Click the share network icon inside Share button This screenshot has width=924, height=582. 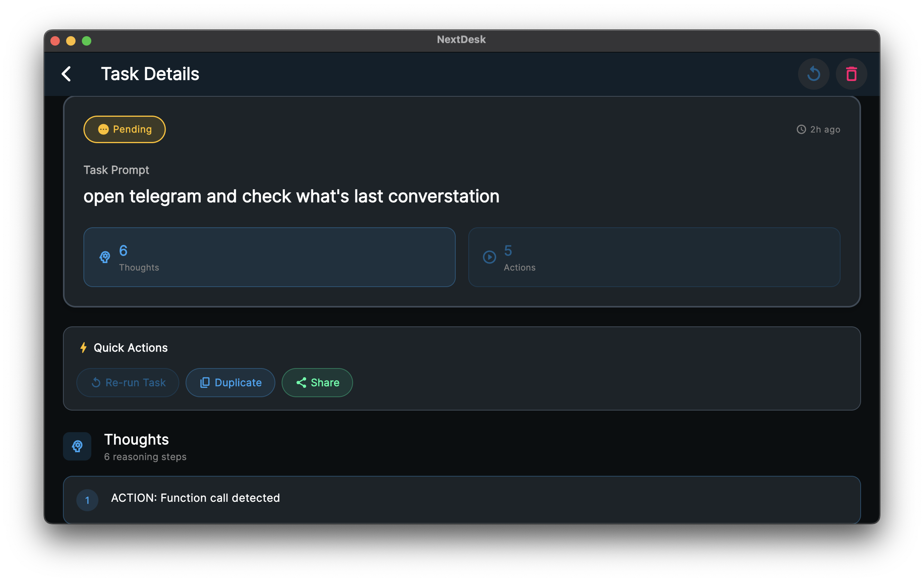click(x=301, y=382)
